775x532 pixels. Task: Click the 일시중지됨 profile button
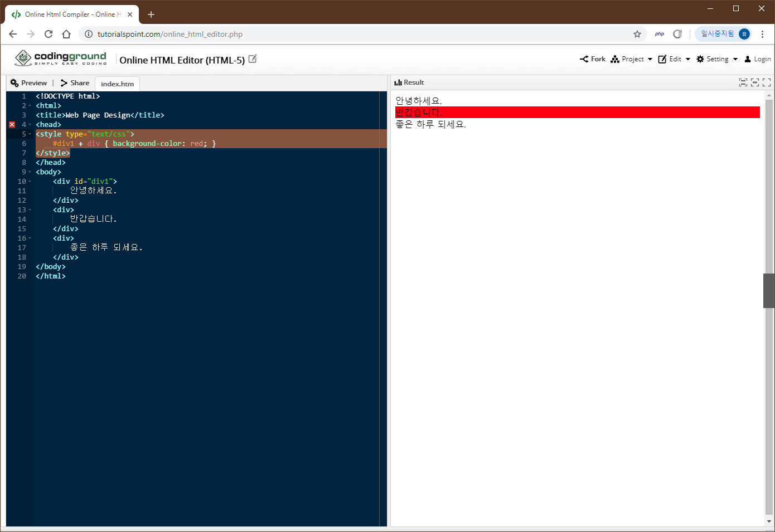(723, 34)
